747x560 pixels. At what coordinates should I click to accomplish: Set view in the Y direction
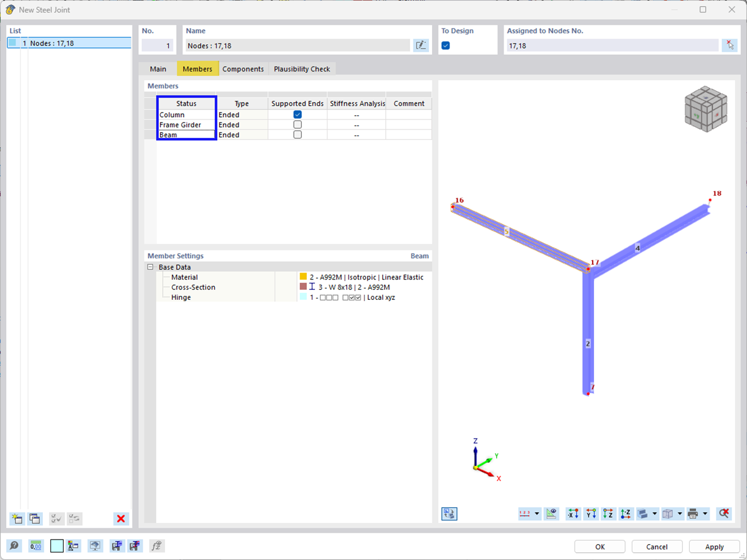point(591,514)
